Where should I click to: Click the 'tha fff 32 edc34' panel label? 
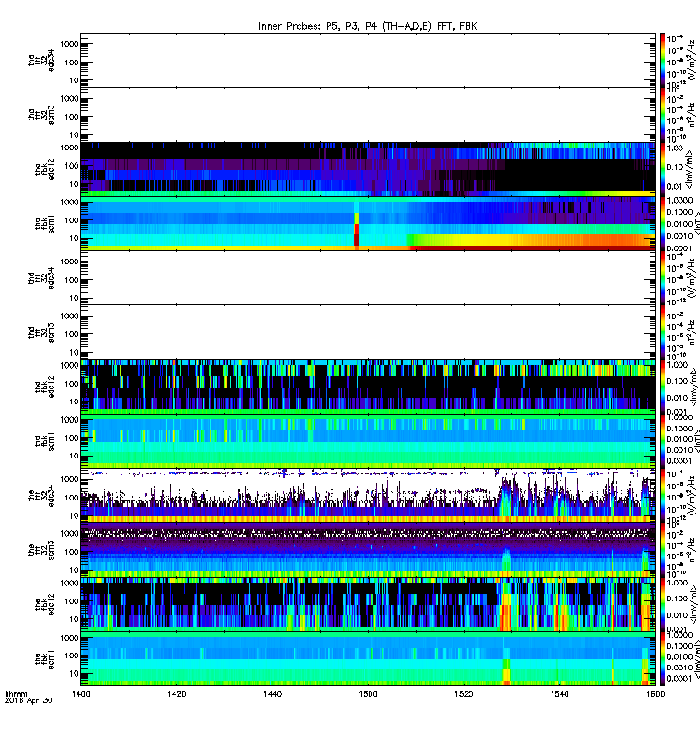(41, 60)
